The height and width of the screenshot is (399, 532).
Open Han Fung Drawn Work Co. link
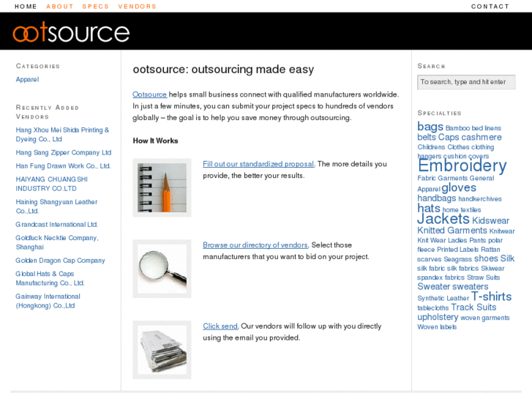point(63,166)
